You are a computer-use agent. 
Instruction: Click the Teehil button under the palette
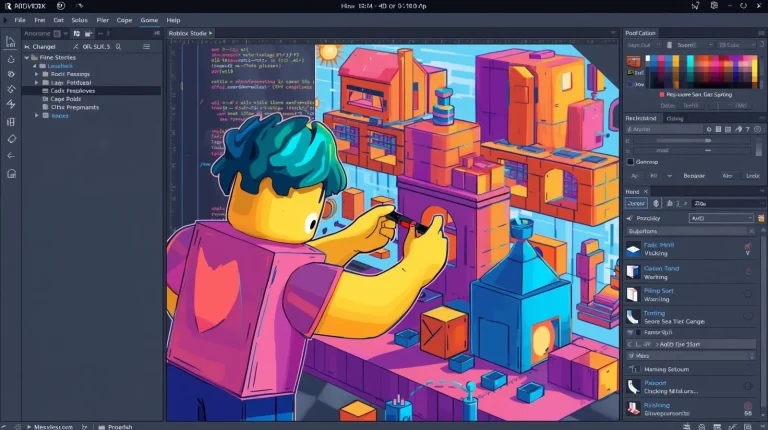click(x=691, y=105)
